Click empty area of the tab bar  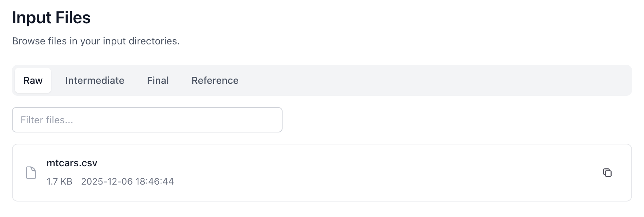coord(423,80)
